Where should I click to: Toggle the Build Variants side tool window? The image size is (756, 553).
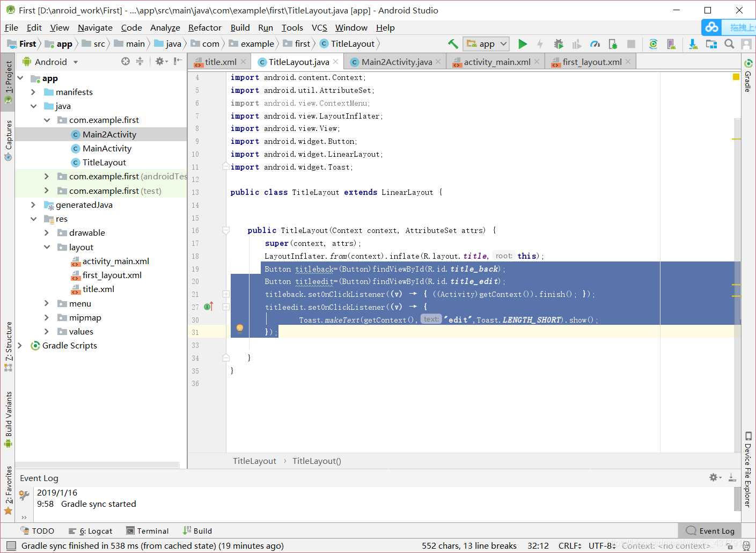[x=8, y=419]
